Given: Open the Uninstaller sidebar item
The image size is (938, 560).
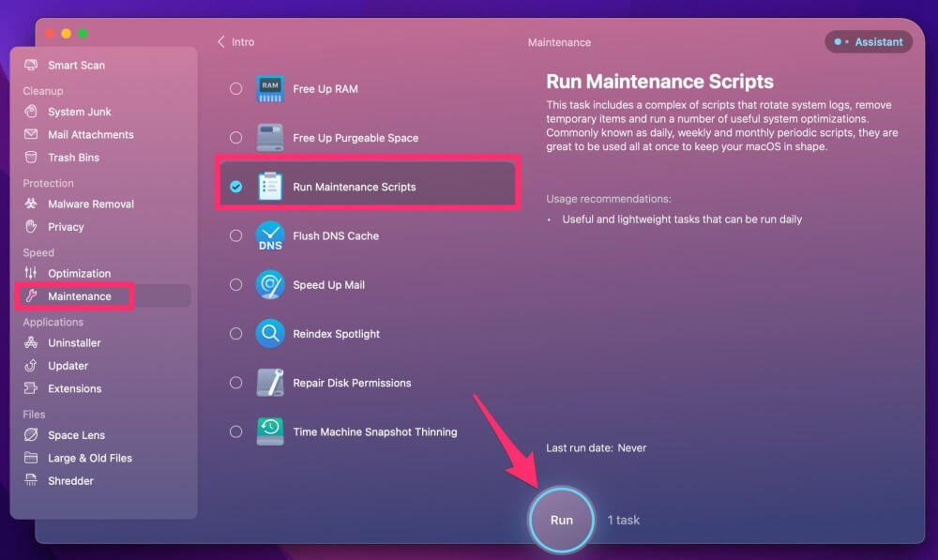Looking at the screenshot, I should coord(74,342).
